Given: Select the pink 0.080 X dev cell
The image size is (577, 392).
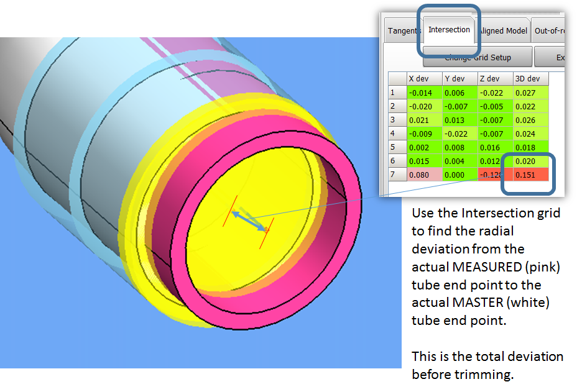Looking at the screenshot, I should click(423, 175).
